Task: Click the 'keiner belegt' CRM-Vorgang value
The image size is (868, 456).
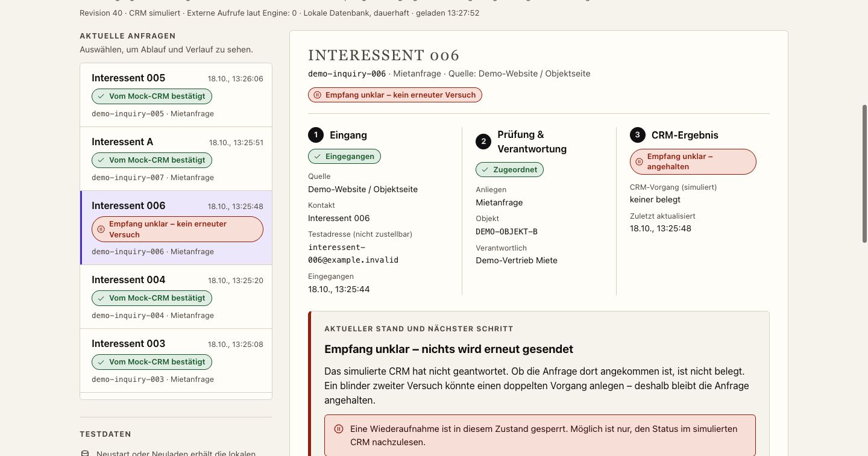Action: point(655,199)
